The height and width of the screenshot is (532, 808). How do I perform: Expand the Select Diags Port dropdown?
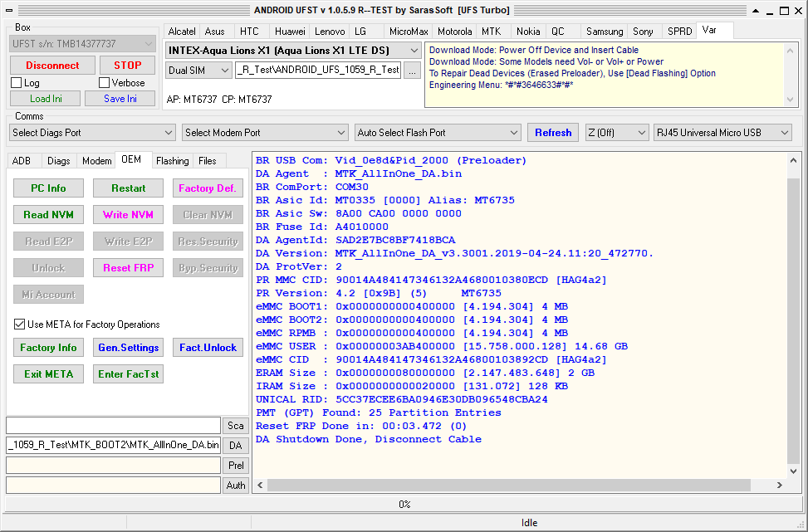tap(92, 133)
